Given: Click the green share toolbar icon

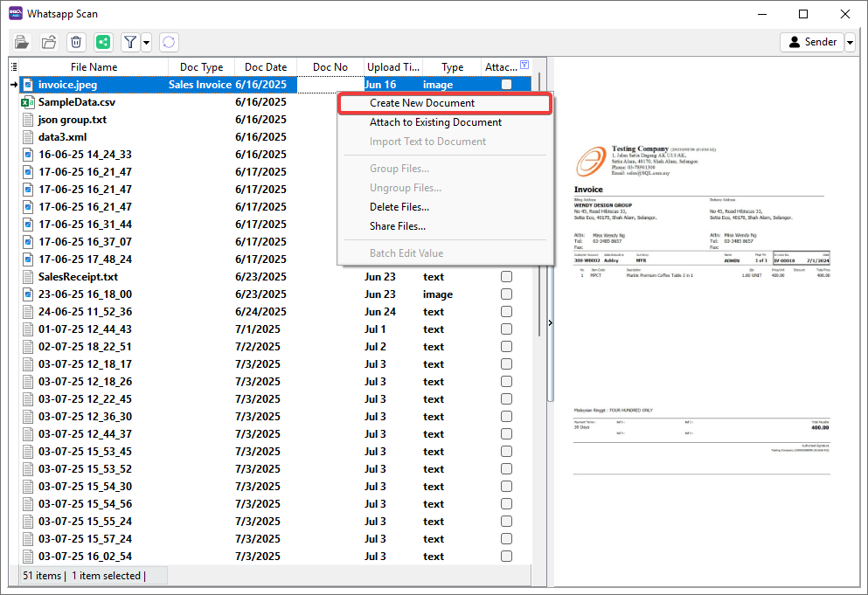Looking at the screenshot, I should tap(103, 42).
